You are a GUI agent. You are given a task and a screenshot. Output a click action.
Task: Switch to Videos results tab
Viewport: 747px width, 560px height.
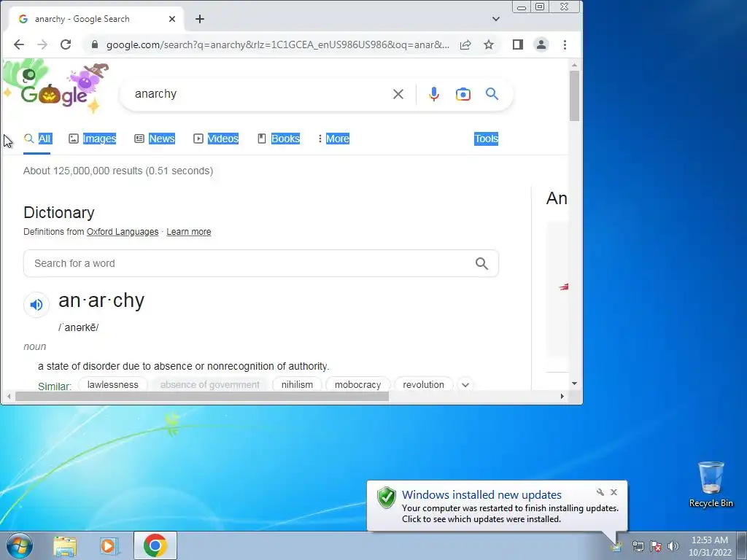(x=216, y=139)
